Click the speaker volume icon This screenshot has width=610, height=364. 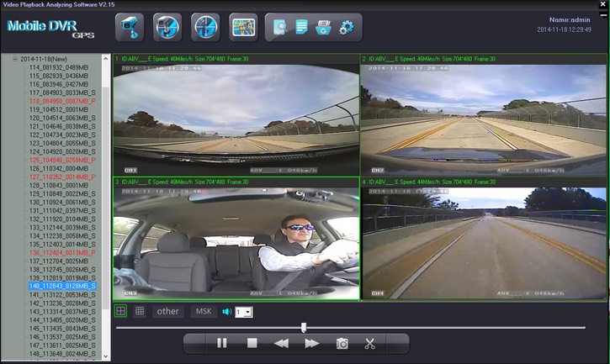coord(226,312)
